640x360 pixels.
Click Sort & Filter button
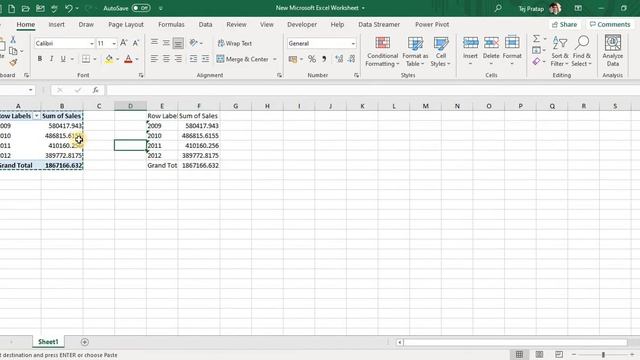[x=559, y=51]
